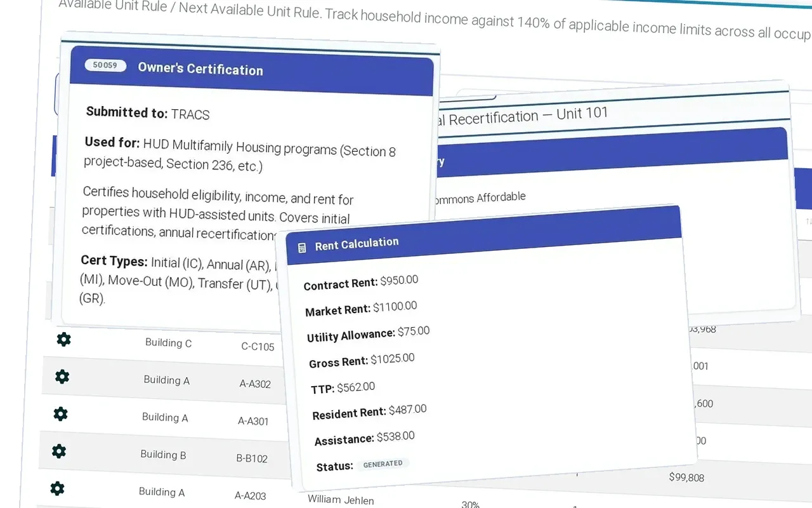The image size is (812, 508).
Task: Click the Building C cell
Action: pos(168,343)
